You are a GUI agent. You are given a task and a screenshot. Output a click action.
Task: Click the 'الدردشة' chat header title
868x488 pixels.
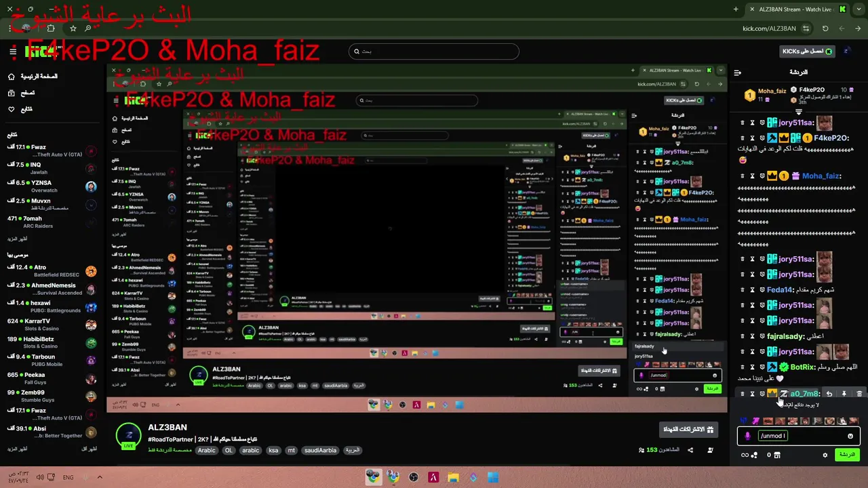coord(799,72)
